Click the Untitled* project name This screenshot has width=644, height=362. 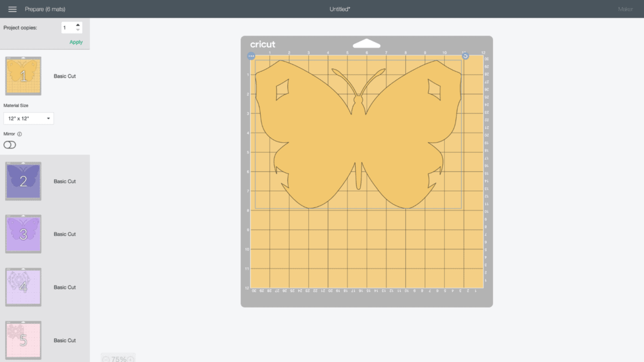pyautogui.click(x=340, y=9)
